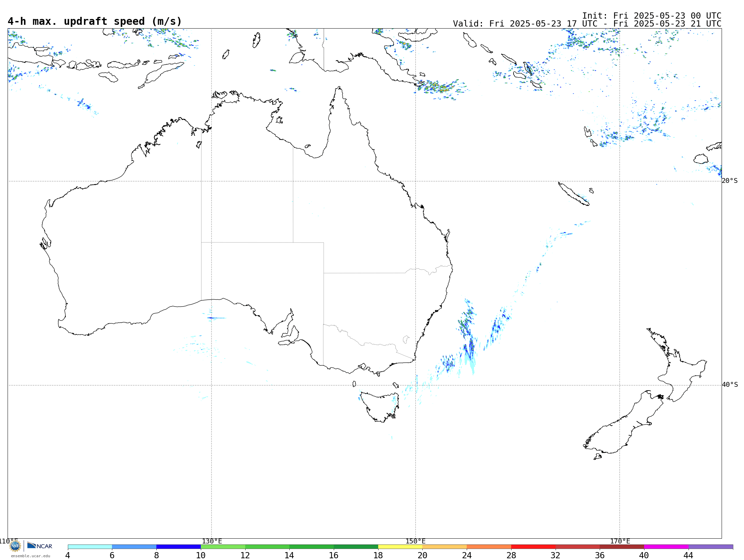The image size is (744, 560).
Task: Click the colorbar tick label '18'
Action: pos(378,555)
